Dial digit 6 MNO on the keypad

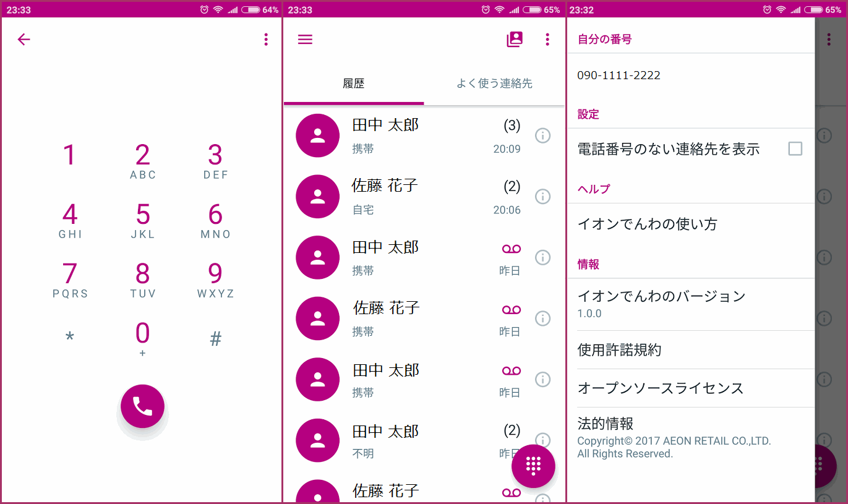(215, 221)
